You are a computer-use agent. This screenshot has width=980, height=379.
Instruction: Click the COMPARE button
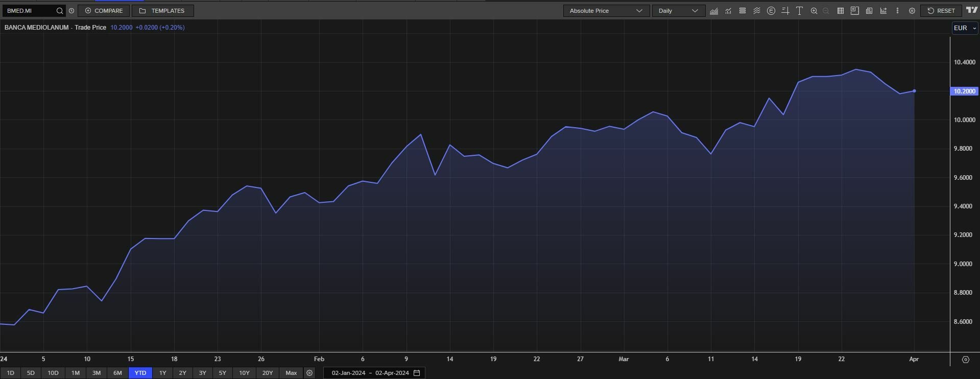104,11
